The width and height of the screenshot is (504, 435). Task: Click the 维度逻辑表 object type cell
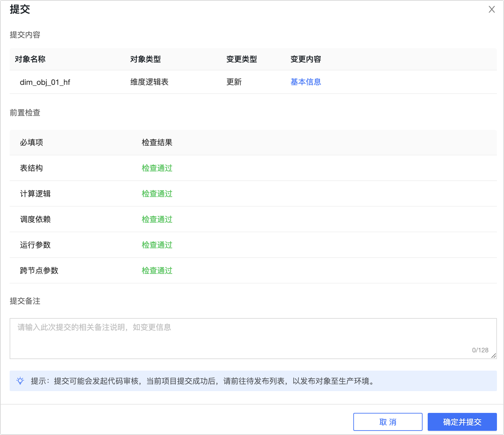coord(149,82)
